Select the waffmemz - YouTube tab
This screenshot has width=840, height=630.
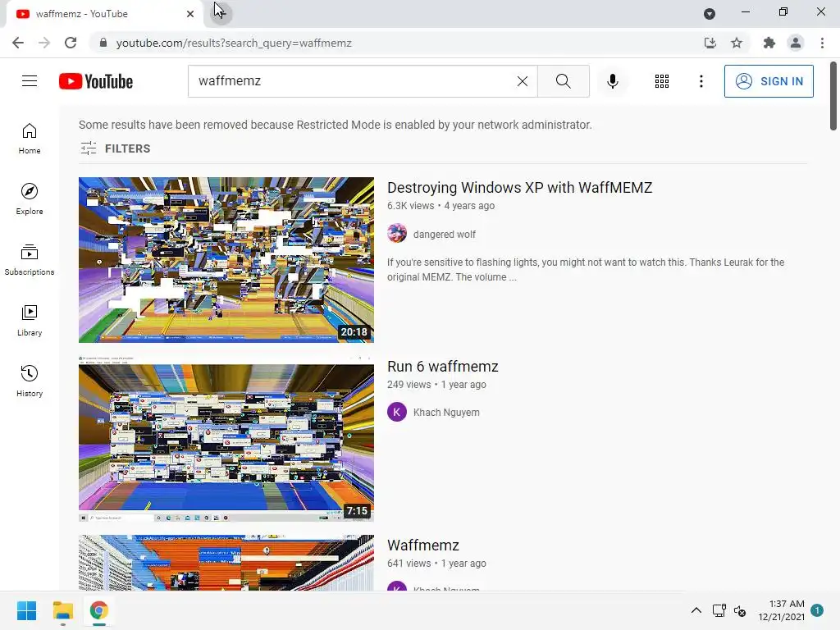[x=104, y=14]
